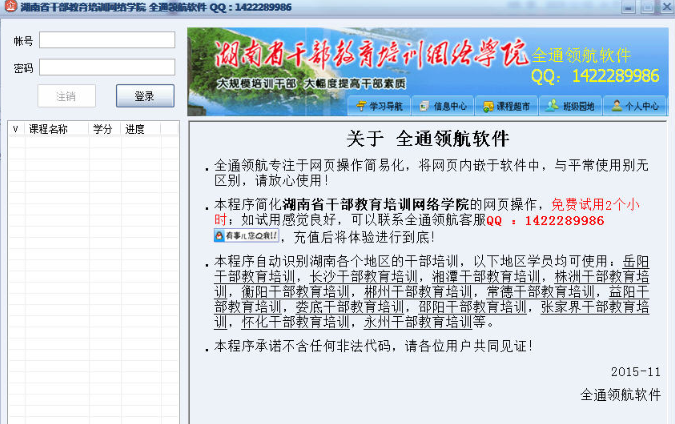
Task: Click the 个人中心 person icon
Action: (618, 105)
